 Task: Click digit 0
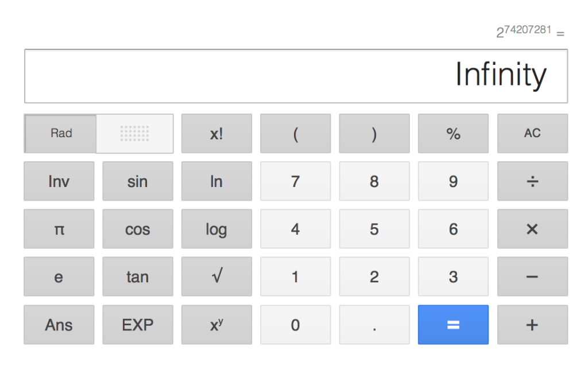click(x=296, y=325)
